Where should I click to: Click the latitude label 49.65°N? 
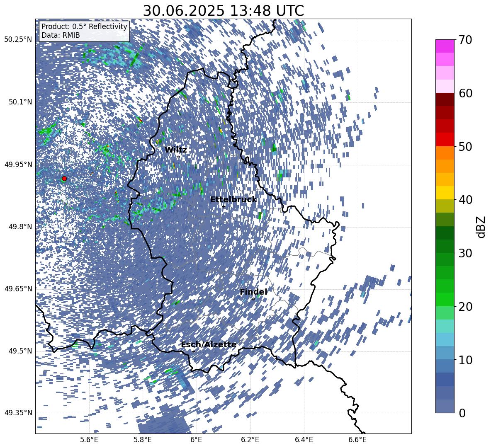tap(18, 288)
